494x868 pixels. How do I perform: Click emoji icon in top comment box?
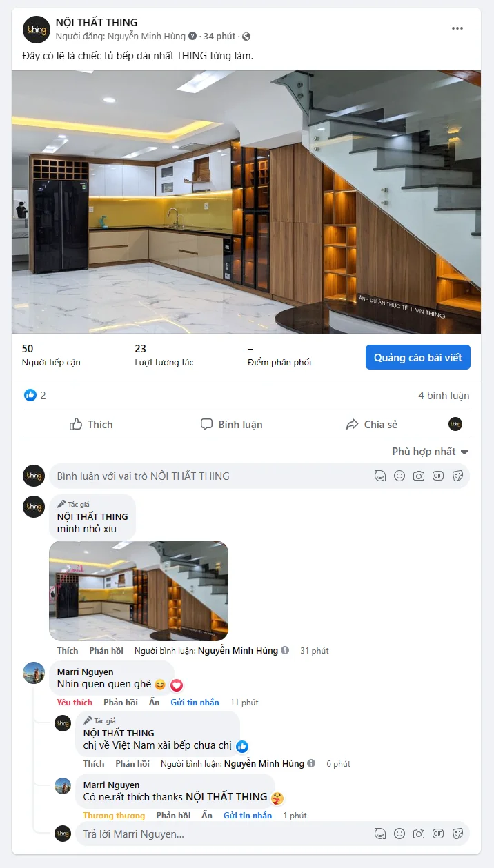[x=399, y=476]
